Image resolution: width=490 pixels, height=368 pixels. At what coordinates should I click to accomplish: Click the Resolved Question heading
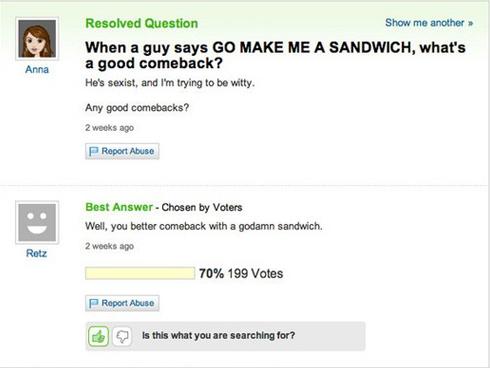tap(142, 23)
